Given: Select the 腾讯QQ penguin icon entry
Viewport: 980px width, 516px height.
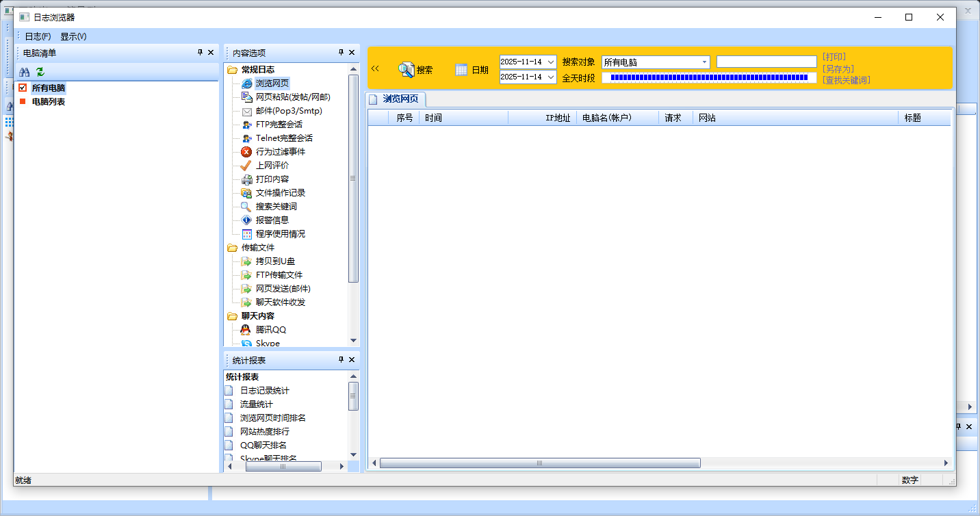Looking at the screenshot, I should pos(246,330).
